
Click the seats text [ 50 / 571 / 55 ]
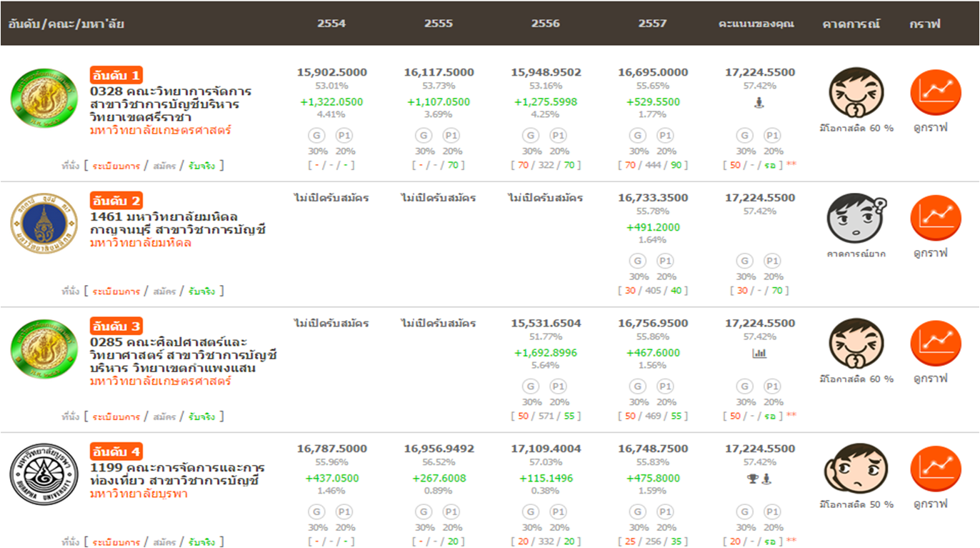click(x=546, y=417)
